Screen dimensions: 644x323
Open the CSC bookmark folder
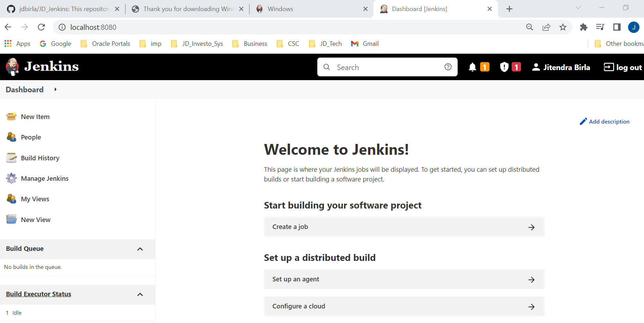pos(288,44)
